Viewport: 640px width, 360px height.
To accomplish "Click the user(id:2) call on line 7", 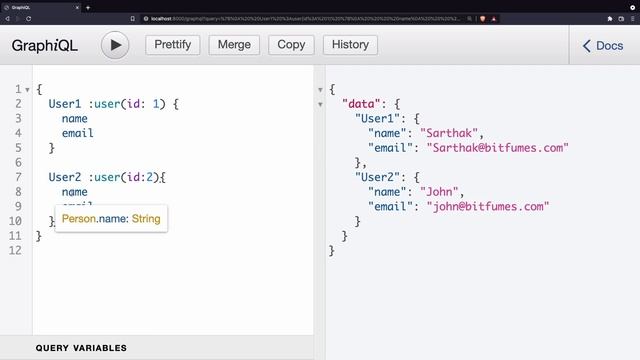I will tap(127, 177).
